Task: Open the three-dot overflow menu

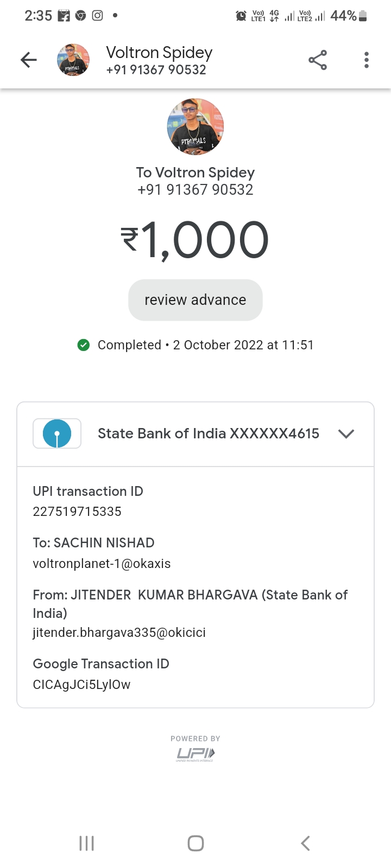Action: tap(367, 60)
